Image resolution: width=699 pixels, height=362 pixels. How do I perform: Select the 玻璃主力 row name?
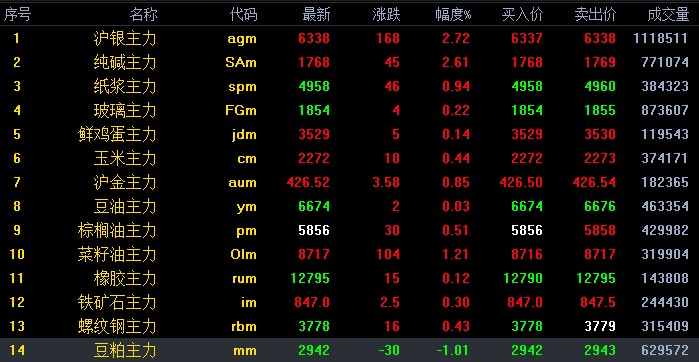point(125,110)
